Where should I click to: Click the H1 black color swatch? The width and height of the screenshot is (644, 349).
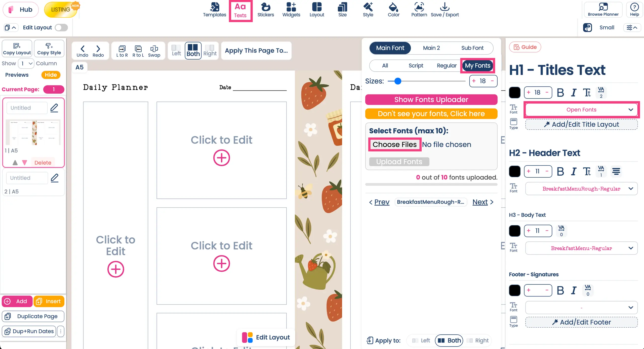515,93
